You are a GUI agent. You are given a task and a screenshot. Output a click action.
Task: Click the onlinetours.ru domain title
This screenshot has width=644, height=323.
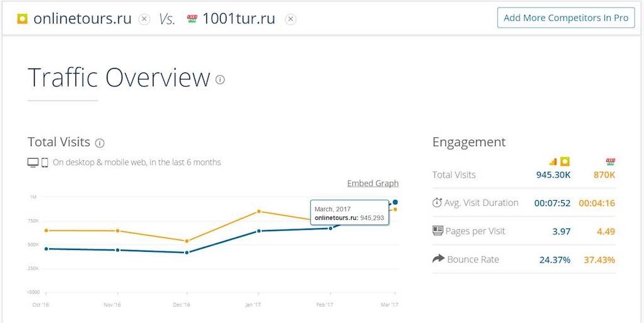point(82,18)
